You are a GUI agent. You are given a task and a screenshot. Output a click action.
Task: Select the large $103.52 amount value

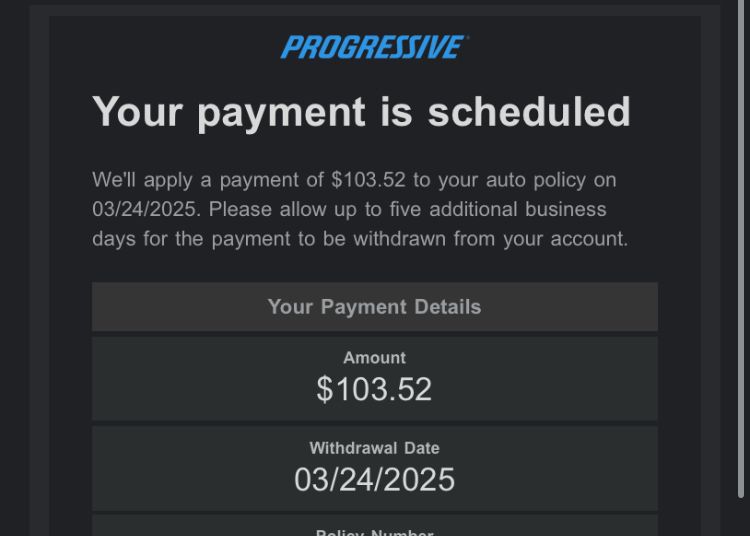tap(374, 389)
